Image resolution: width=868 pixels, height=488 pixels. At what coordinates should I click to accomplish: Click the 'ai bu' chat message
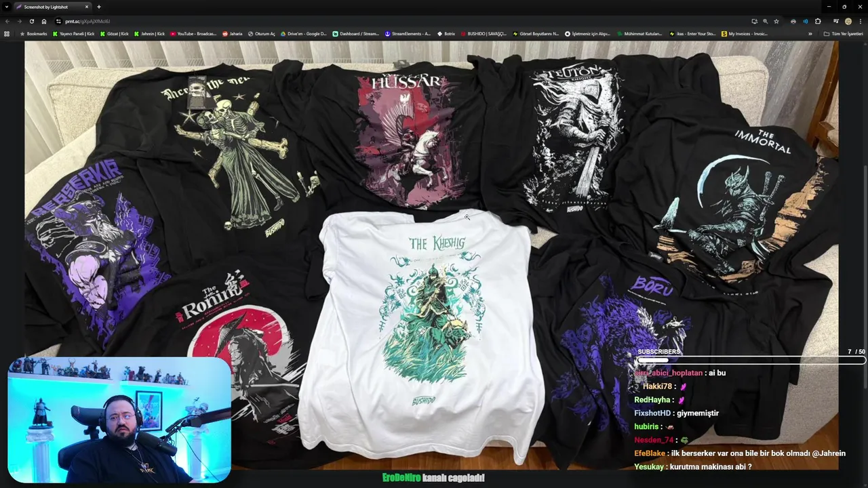pos(717,373)
